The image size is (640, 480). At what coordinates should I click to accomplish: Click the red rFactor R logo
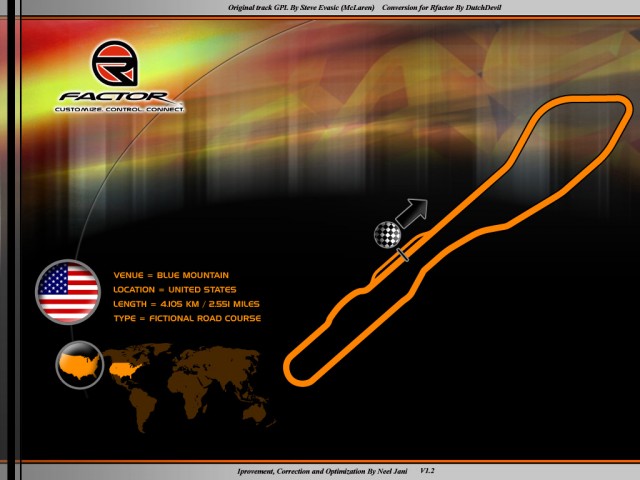click(x=117, y=64)
